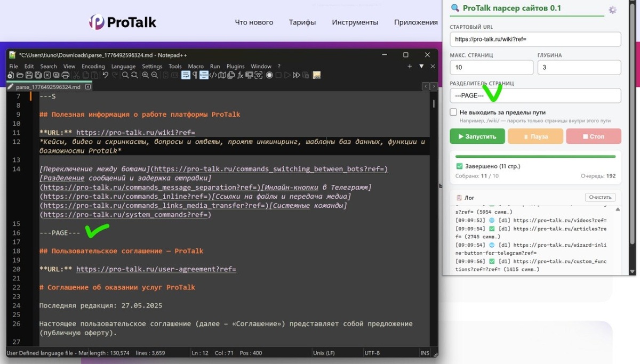
Task: Open the tab list dropdown arrow in Notepad++
Action: 421,66
